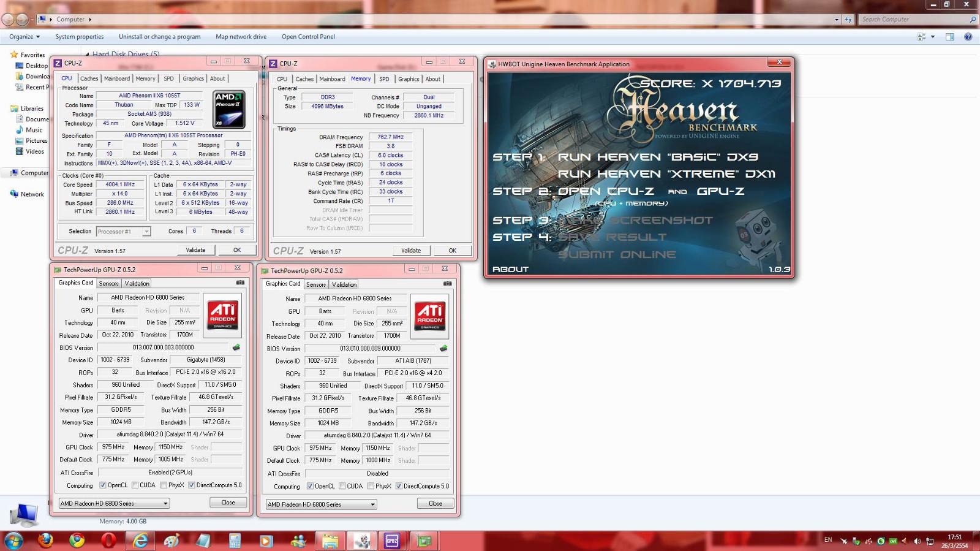The width and height of the screenshot is (980, 551).
Task: Open GPU selector dropdown in left GPU-Z
Action: (x=114, y=503)
